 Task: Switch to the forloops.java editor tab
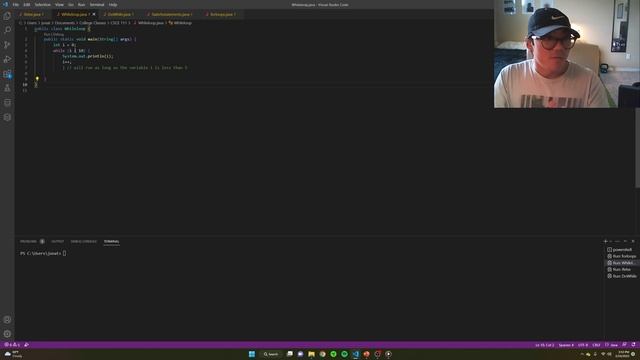[221, 14]
